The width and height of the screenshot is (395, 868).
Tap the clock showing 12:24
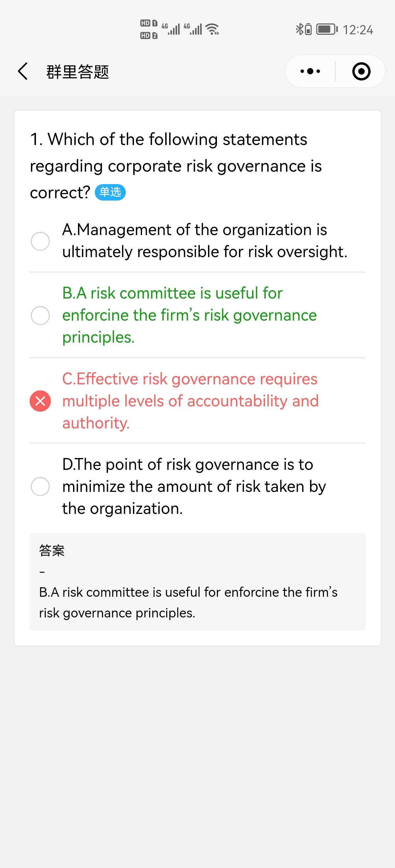coord(358,30)
